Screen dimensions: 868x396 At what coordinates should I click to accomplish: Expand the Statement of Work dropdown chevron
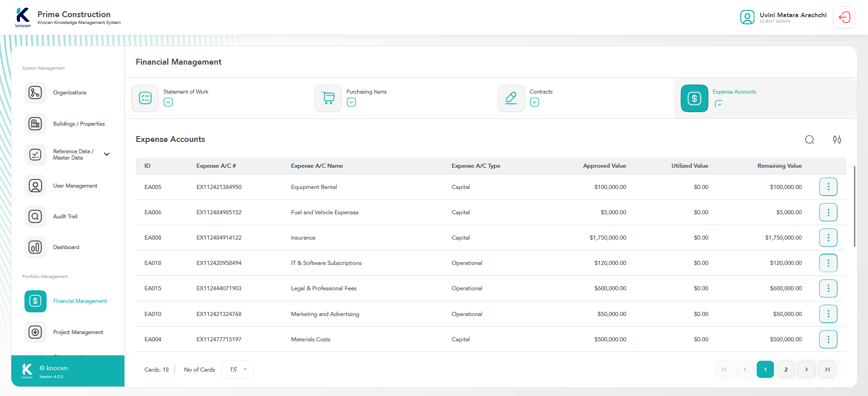168,102
